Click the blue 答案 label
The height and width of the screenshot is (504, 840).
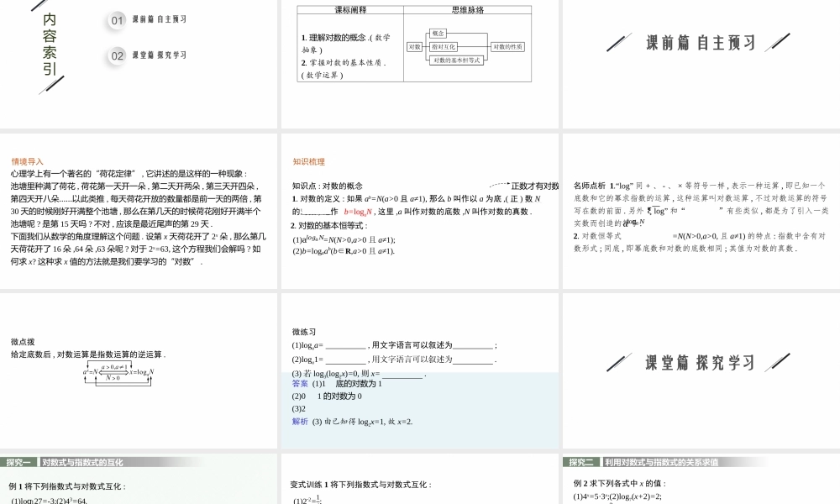point(300,384)
